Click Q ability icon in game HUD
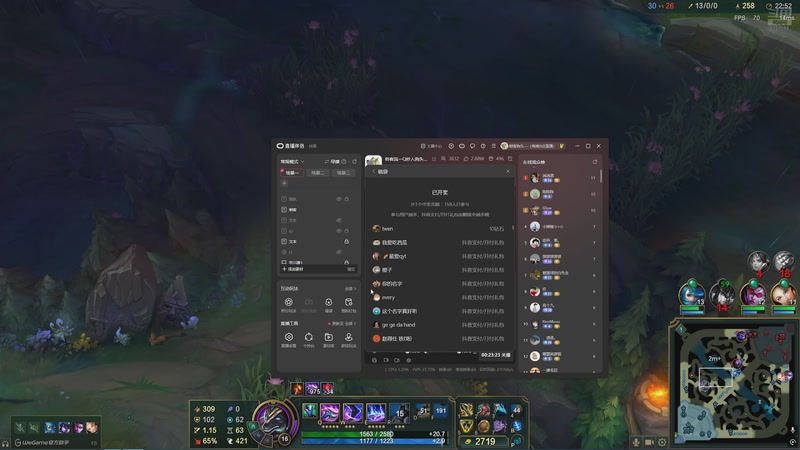The image size is (800, 450). pyautogui.click(x=330, y=412)
